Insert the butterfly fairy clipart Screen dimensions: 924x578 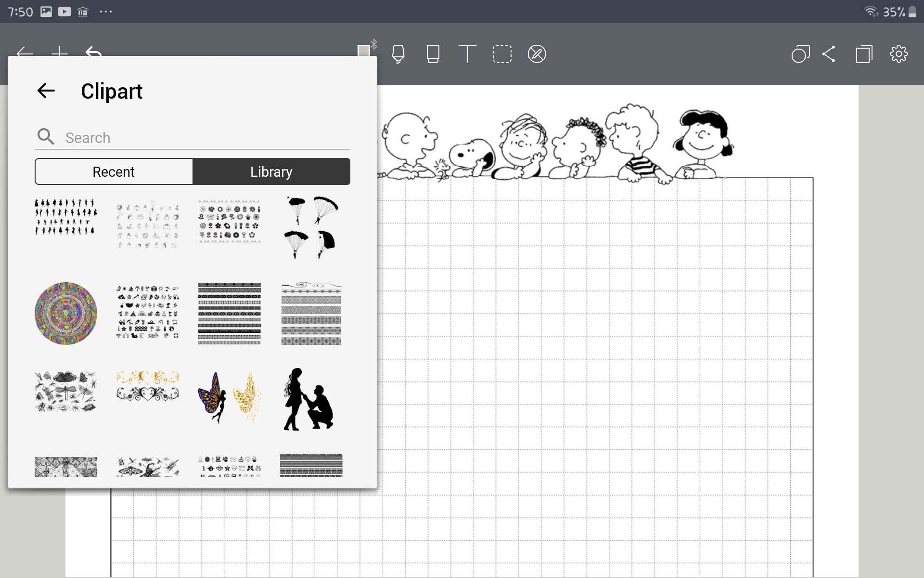pos(230,397)
